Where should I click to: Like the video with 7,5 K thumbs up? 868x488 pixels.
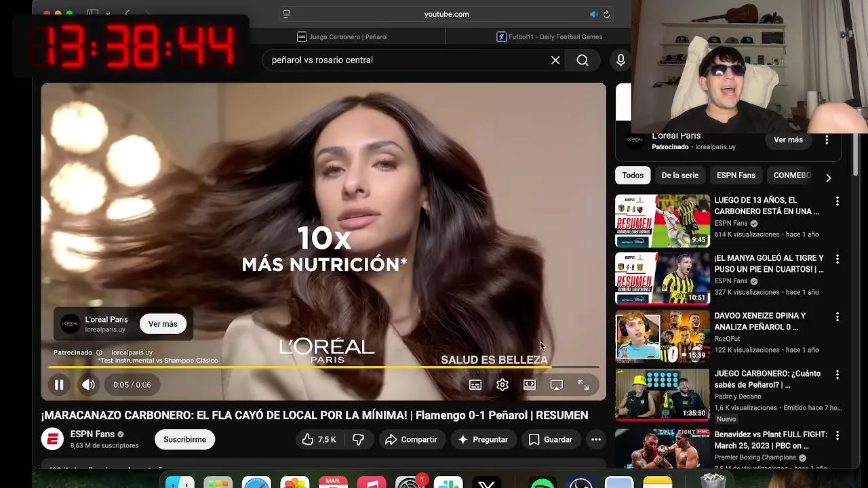(319, 439)
